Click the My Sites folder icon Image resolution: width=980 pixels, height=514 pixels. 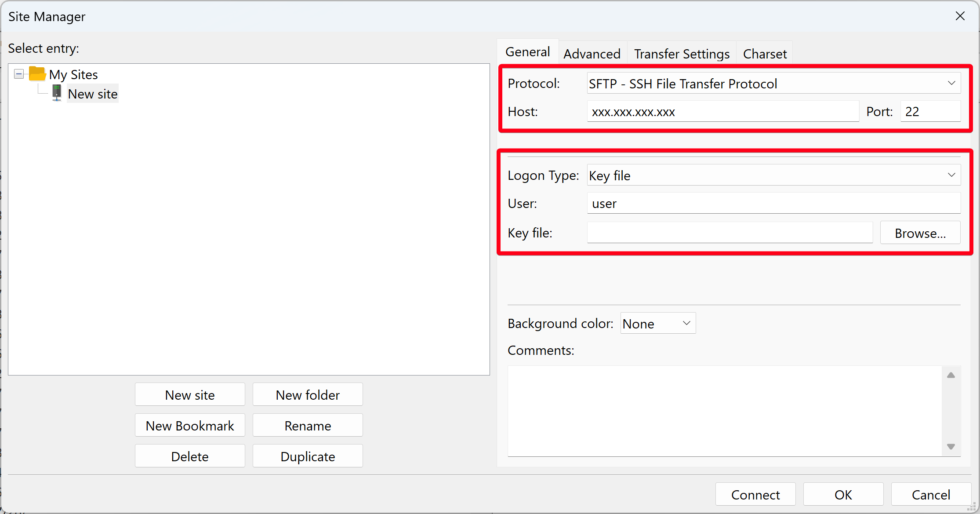(37, 74)
